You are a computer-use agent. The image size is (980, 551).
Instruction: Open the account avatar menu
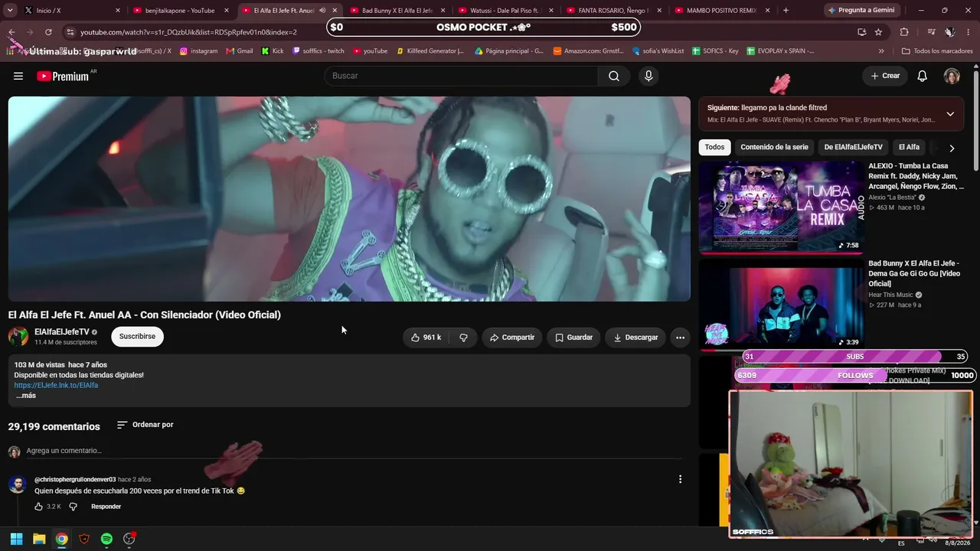[952, 76]
